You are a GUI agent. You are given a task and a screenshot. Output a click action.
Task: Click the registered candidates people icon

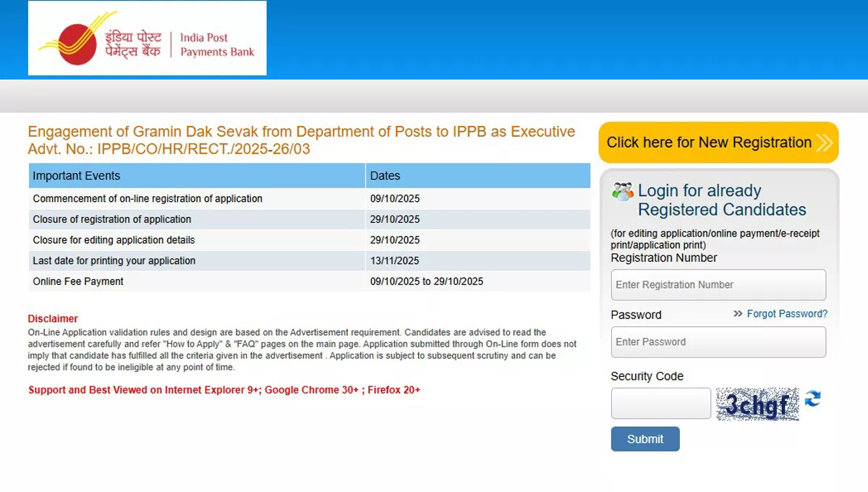point(622,192)
